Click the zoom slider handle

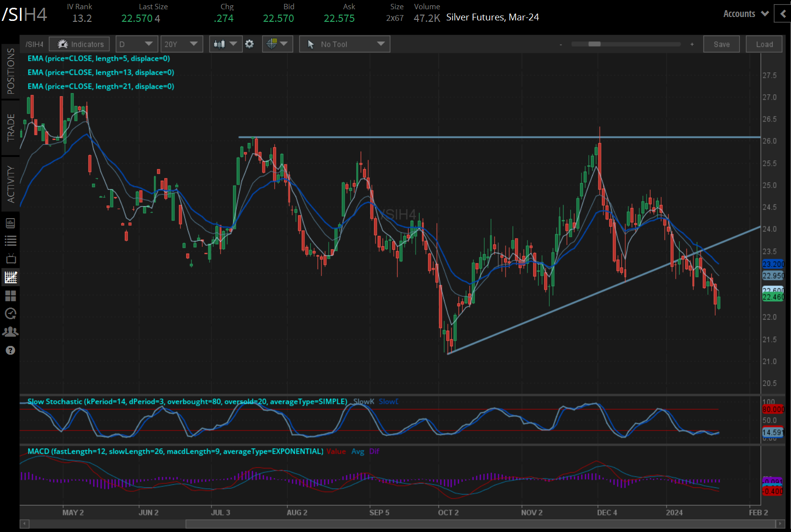tap(594, 44)
